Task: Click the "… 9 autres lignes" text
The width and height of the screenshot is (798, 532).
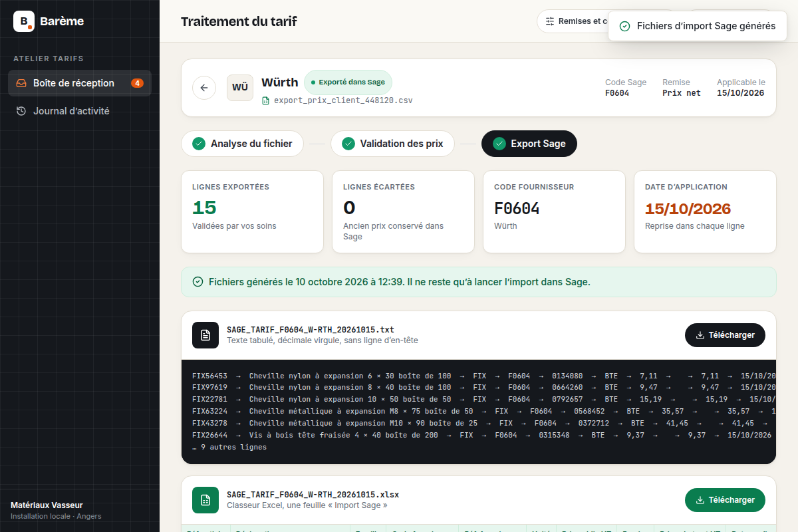Action: pos(229,448)
